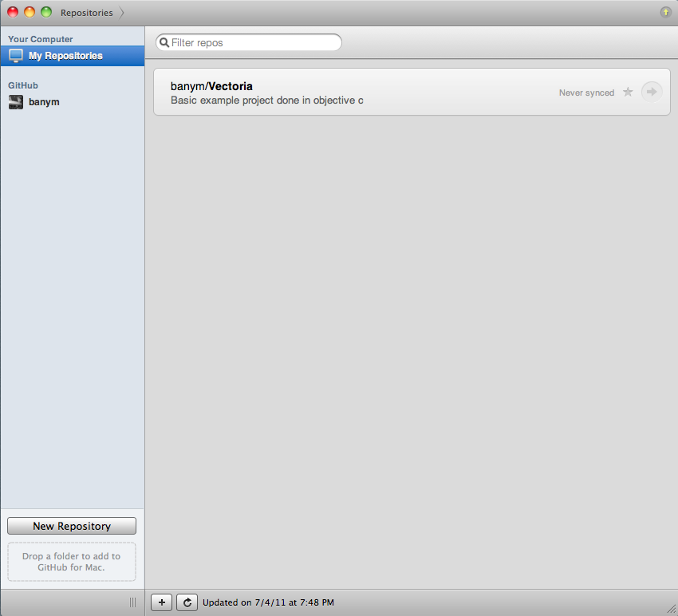
Task: Click the My Repositories computer icon
Action: (16, 56)
